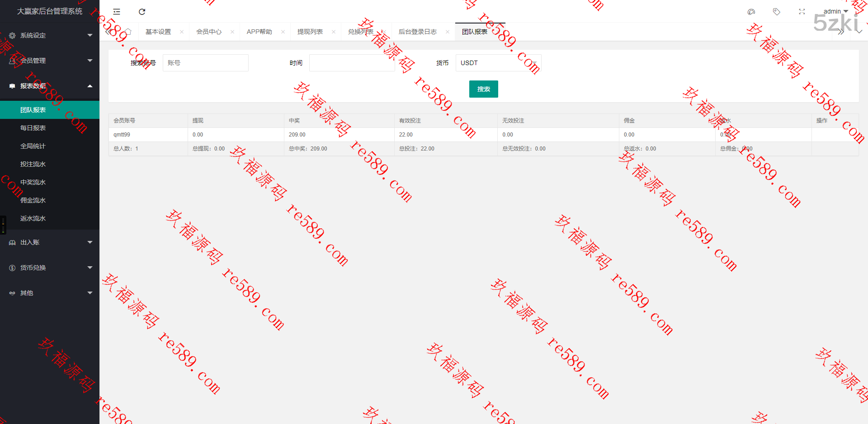Switch to the 提现列表 tab
The height and width of the screenshot is (424, 868).
tap(310, 32)
